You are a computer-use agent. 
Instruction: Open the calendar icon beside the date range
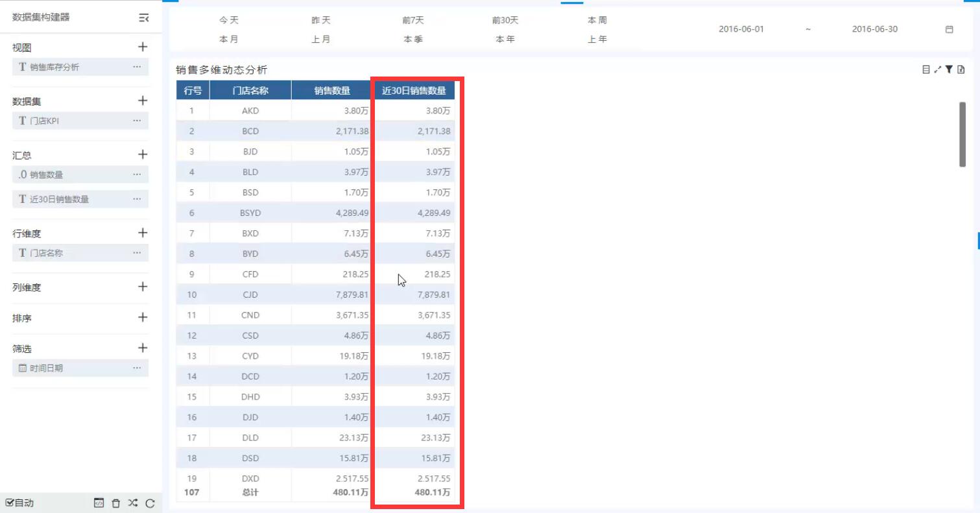click(x=950, y=29)
